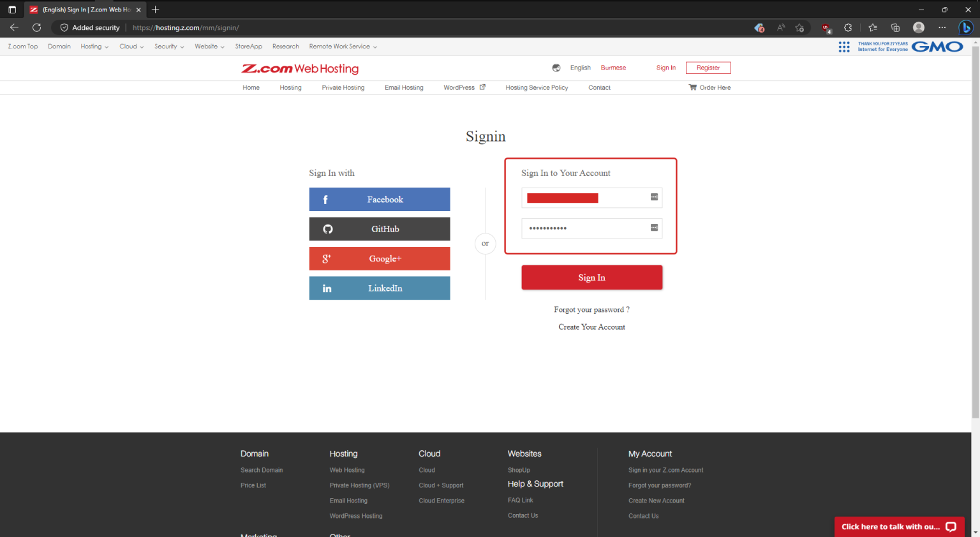Open footer link Search Domain

(x=262, y=470)
